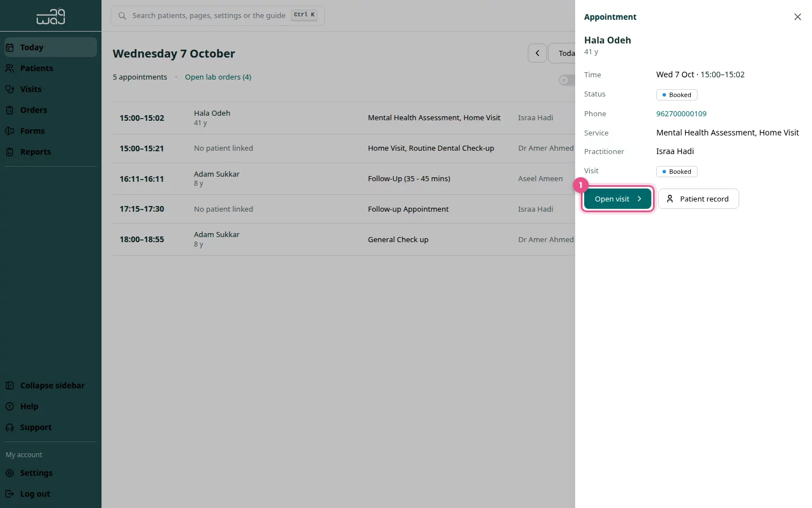This screenshot has width=812, height=508.
Task: Click the Help question mark icon
Action: click(x=10, y=406)
